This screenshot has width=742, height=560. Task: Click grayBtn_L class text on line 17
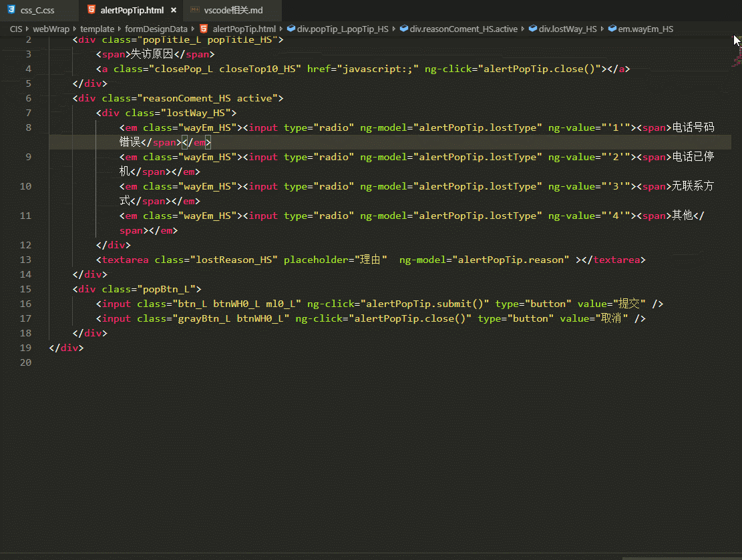[x=204, y=318]
